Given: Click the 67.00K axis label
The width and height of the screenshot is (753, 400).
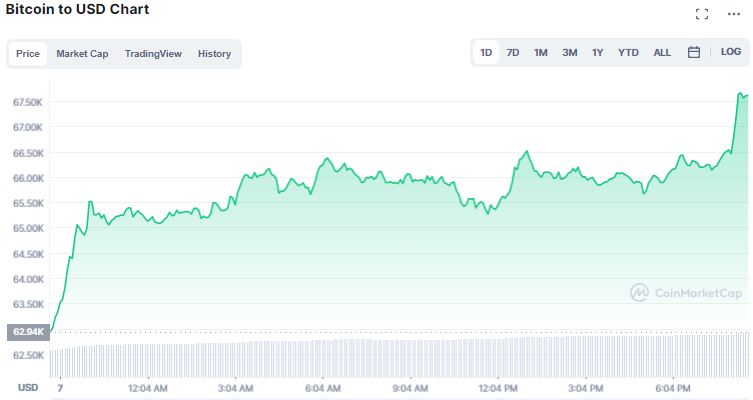Looking at the screenshot, I should pos(28,127).
